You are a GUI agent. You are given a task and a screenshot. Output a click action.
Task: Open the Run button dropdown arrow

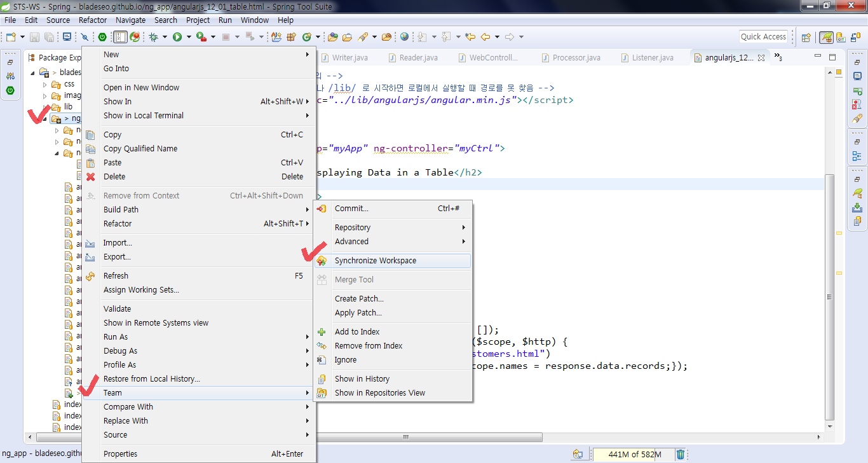(189, 36)
